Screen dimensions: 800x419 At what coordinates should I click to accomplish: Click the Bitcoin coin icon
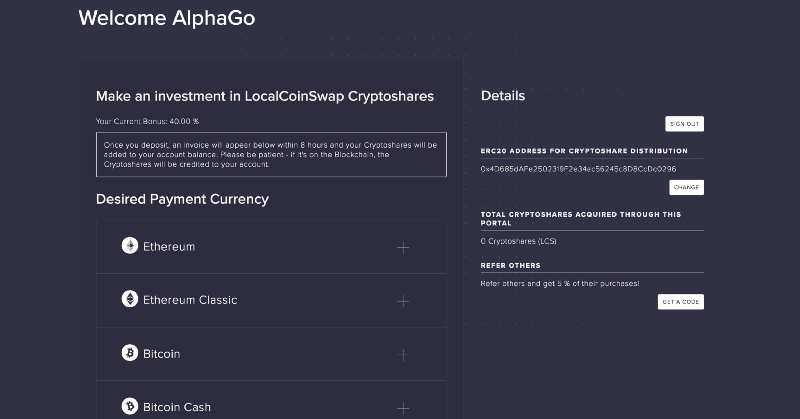click(130, 353)
